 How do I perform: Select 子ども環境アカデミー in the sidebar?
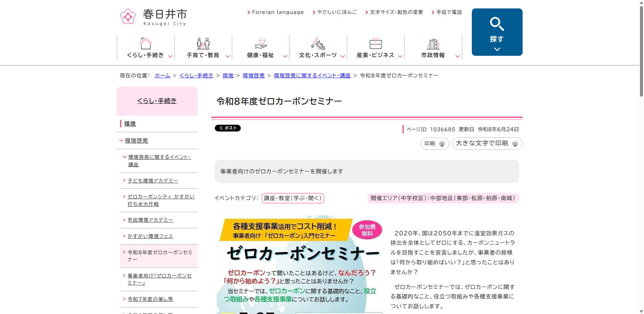[x=153, y=181]
